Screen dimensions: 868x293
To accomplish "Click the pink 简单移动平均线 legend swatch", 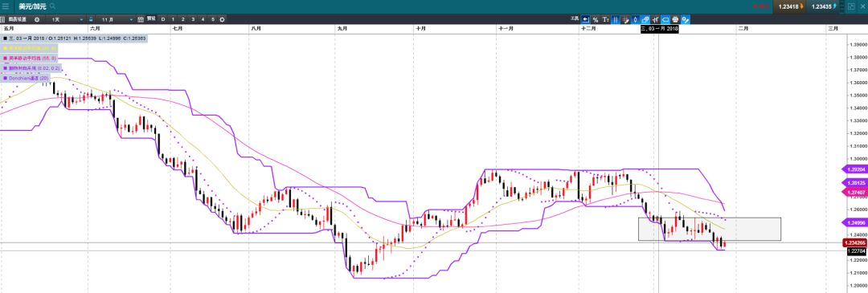I will point(5,58).
